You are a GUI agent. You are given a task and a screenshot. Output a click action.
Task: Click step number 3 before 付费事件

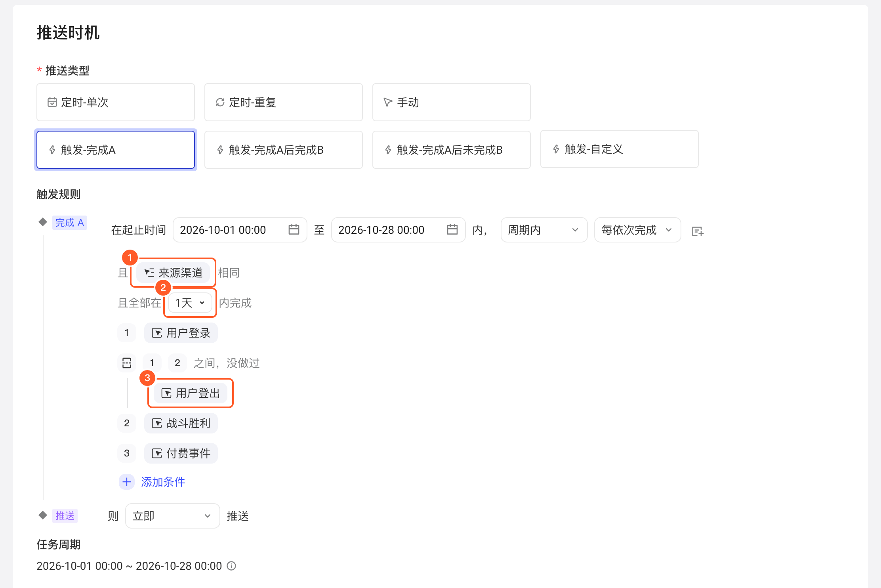(x=127, y=453)
